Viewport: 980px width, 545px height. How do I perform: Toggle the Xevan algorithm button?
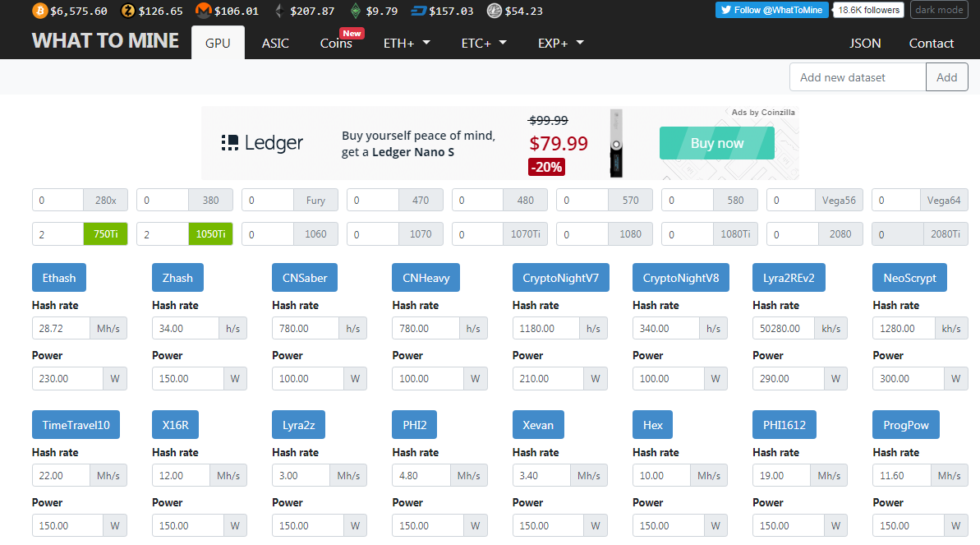(x=538, y=425)
